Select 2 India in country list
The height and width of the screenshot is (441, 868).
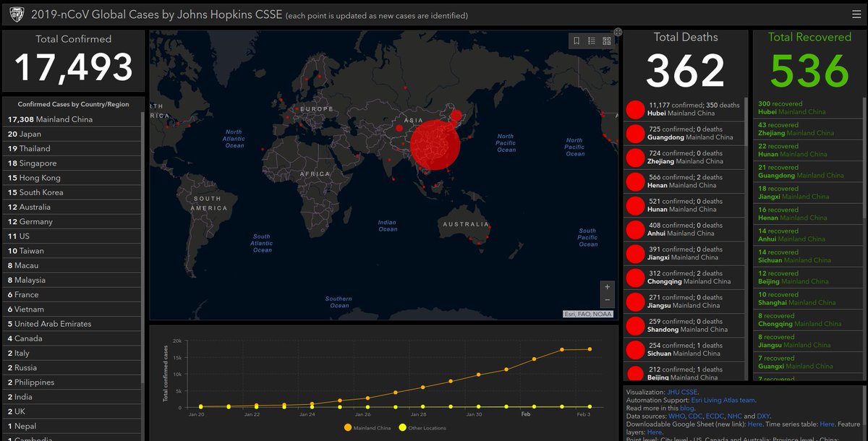[x=72, y=397]
